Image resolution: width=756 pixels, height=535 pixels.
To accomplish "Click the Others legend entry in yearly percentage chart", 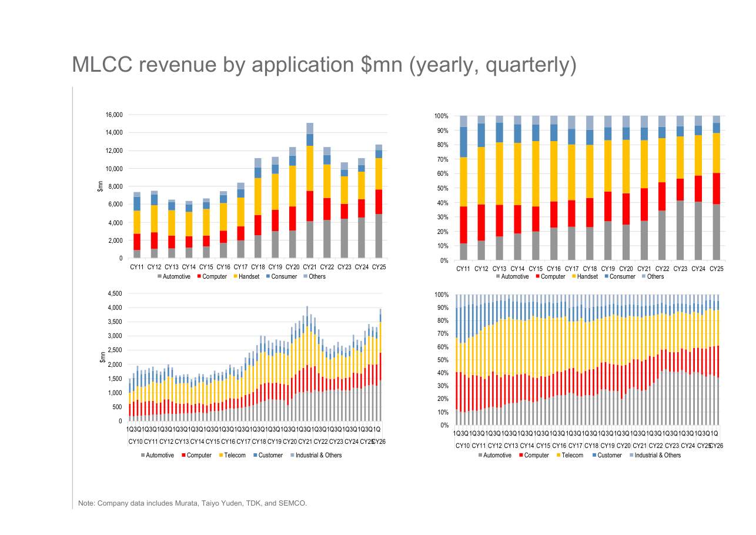I will click(652, 276).
